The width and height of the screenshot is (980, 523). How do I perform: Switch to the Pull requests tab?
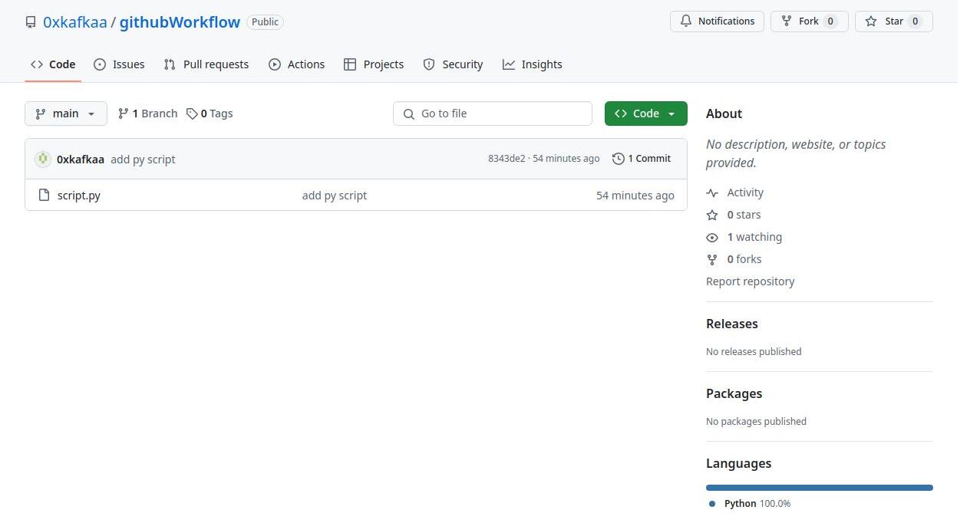(216, 64)
